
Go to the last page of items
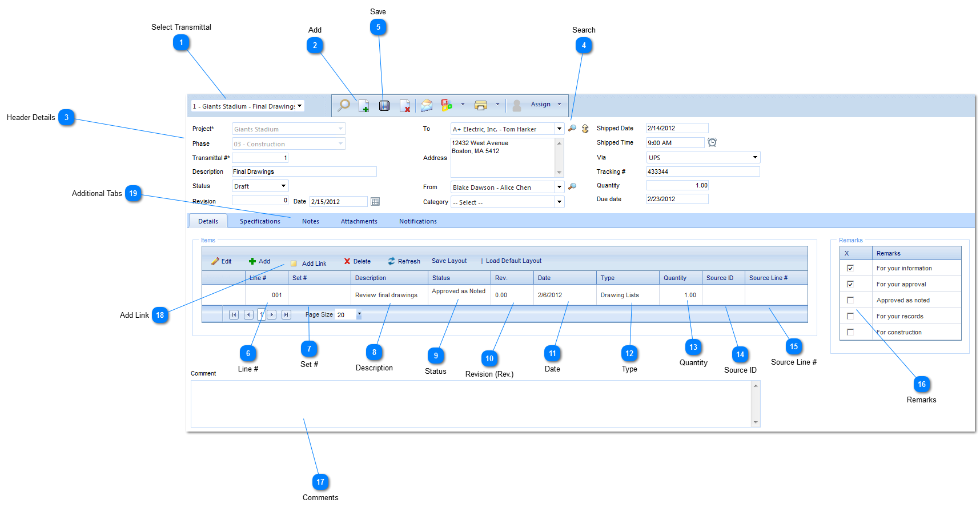click(x=287, y=314)
